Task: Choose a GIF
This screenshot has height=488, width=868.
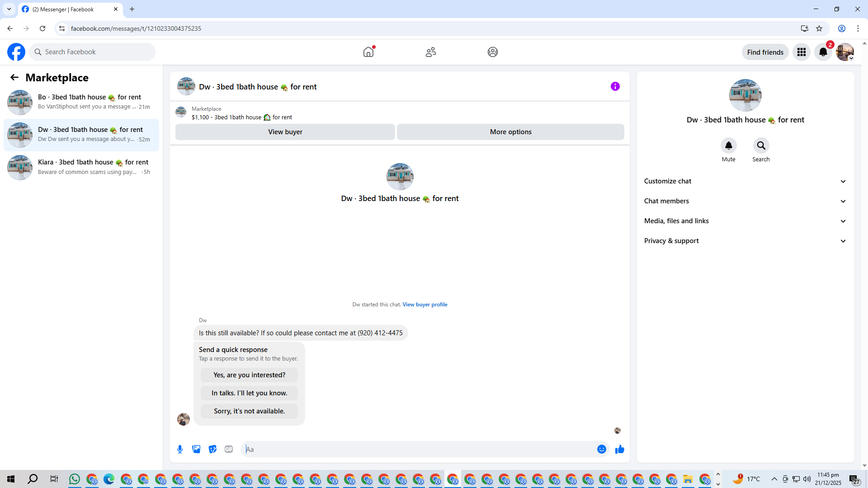Action: pos(229,449)
